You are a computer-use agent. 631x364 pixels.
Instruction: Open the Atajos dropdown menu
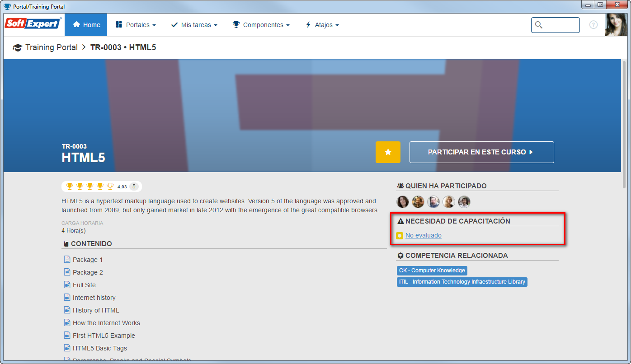(322, 25)
